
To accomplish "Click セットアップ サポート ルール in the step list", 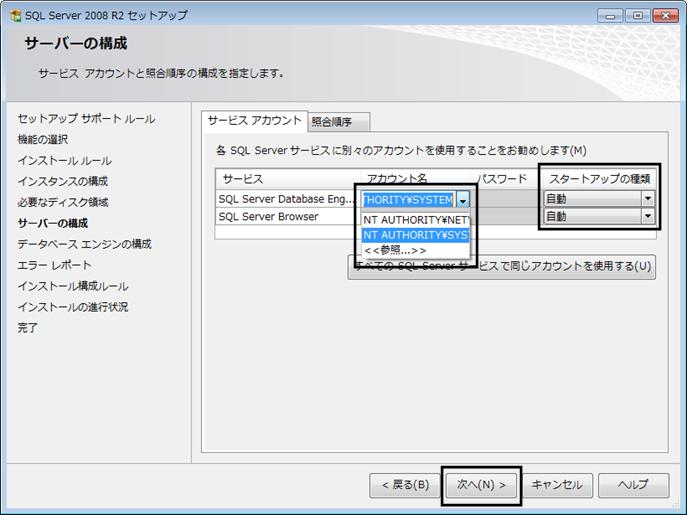I will (86, 119).
